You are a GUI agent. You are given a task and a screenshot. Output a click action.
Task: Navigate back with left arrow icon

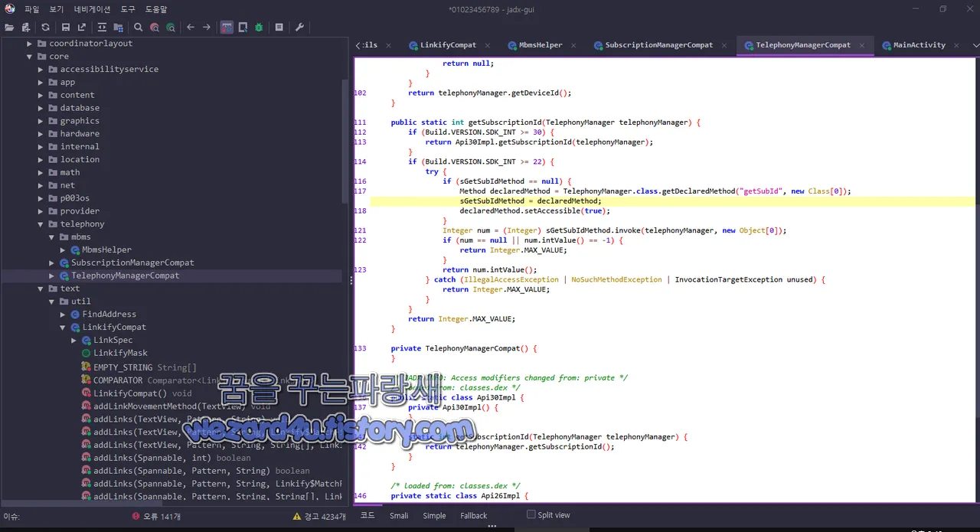pyautogui.click(x=191, y=27)
